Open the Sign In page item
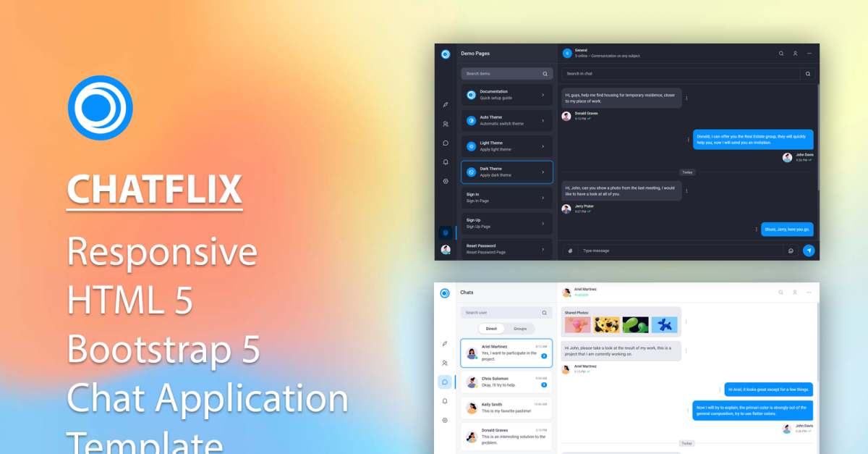The height and width of the screenshot is (454, 868). [506, 198]
